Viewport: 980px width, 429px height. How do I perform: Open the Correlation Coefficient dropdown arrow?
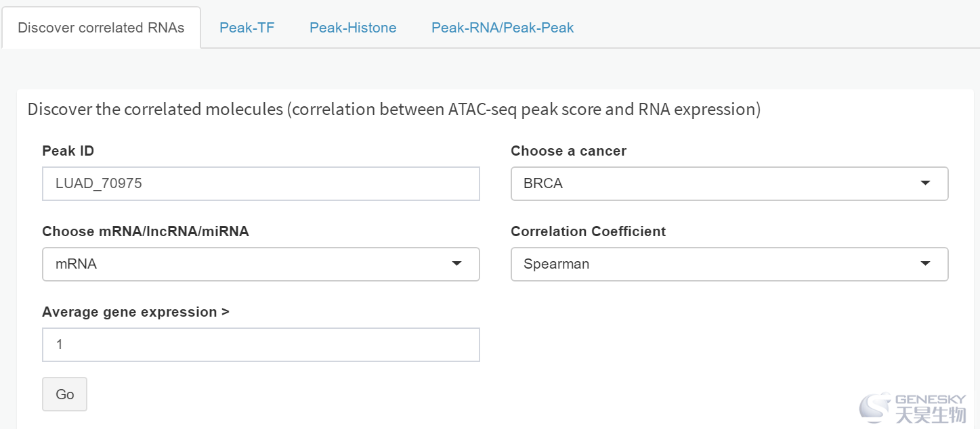point(925,264)
